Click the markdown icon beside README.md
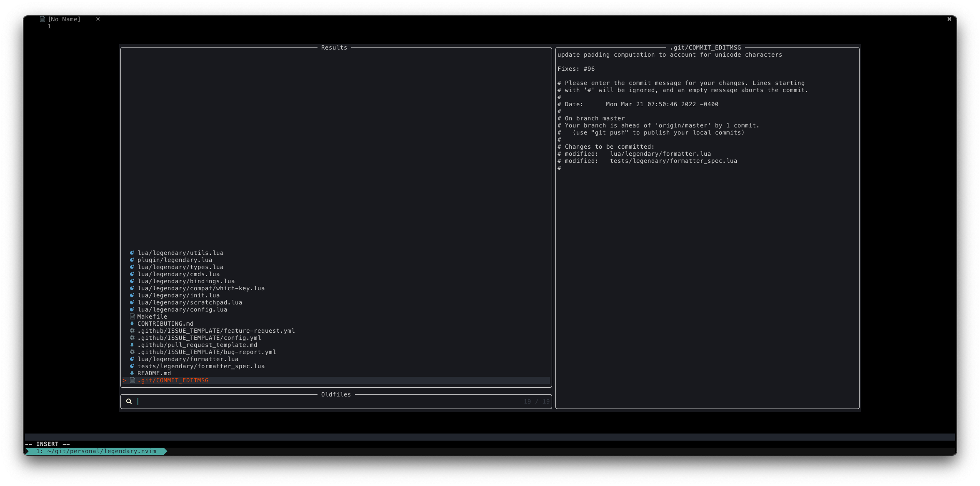This screenshot has width=980, height=486. coord(132,373)
